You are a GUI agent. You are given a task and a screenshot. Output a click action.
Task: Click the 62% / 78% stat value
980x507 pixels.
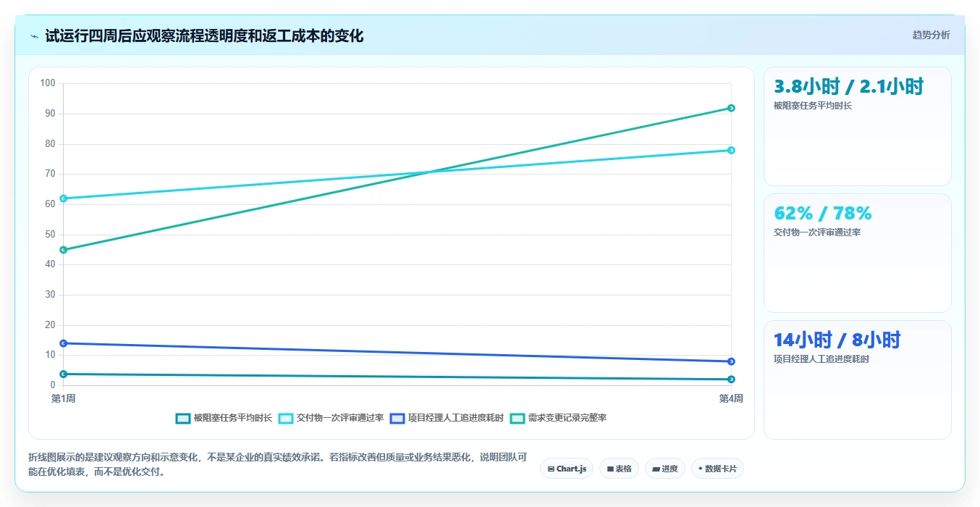coord(823,214)
